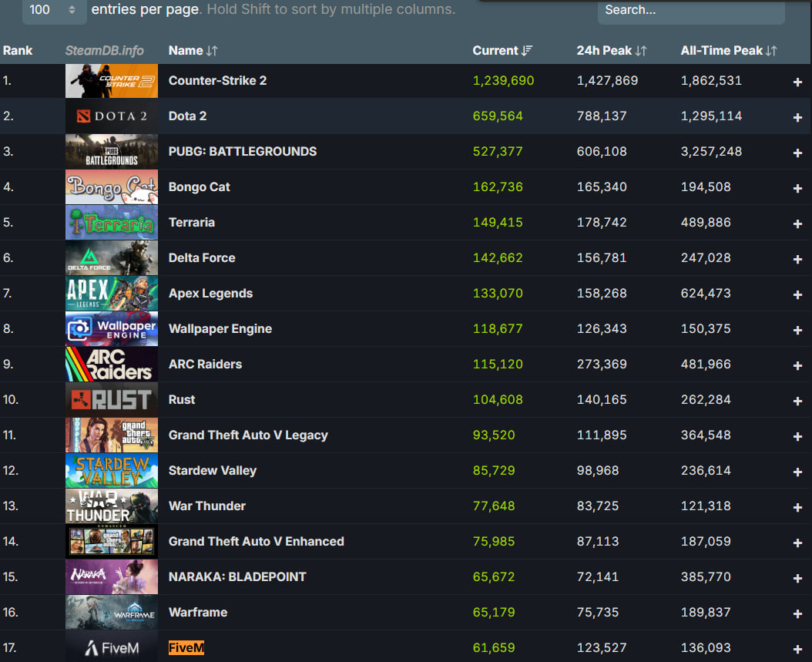Click the Wallpaper Engine icon thumbnail

[x=112, y=329]
